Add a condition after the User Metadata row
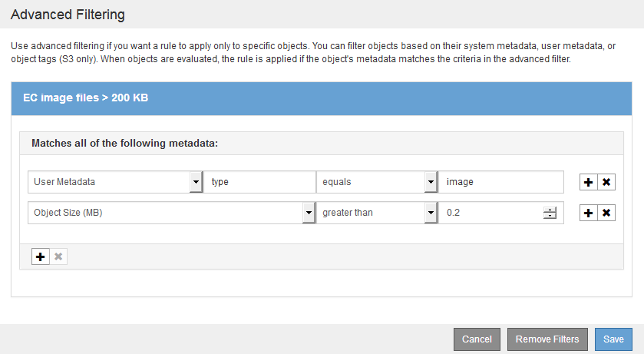644x354 pixels. pos(588,182)
